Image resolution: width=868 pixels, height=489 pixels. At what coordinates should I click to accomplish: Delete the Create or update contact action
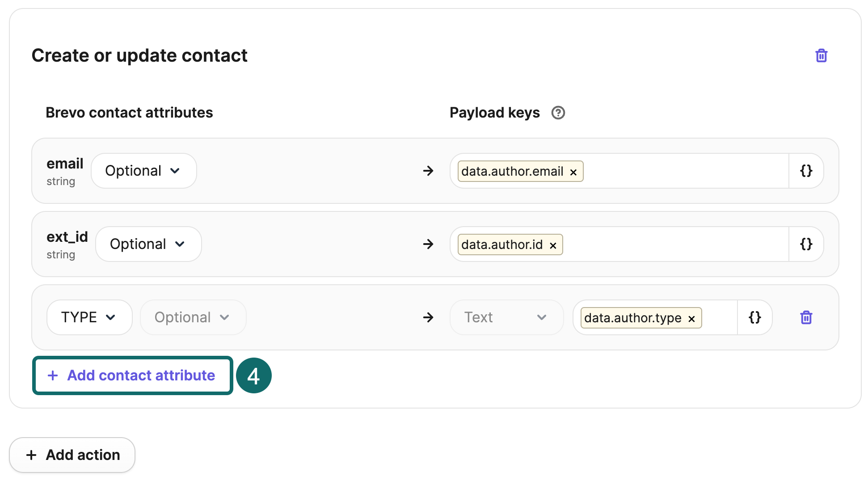pyautogui.click(x=821, y=56)
